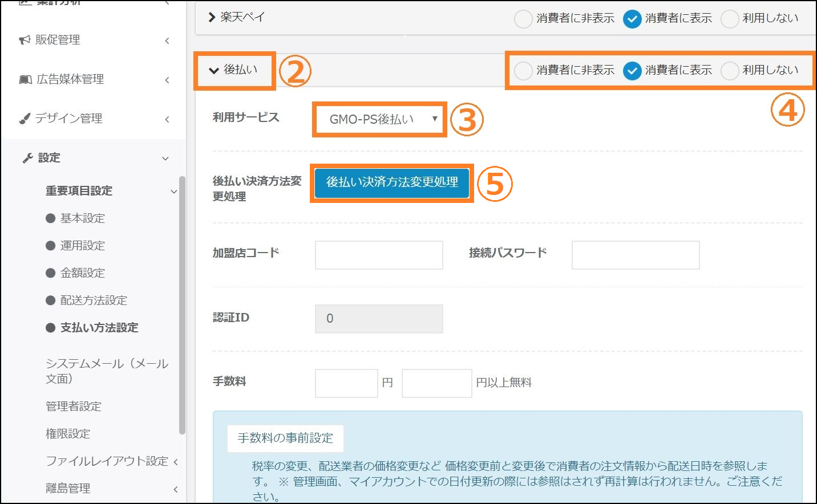
Task: Click the megaphone icon beside 販促管理
Action: pyautogui.click(x=25, y=40)
